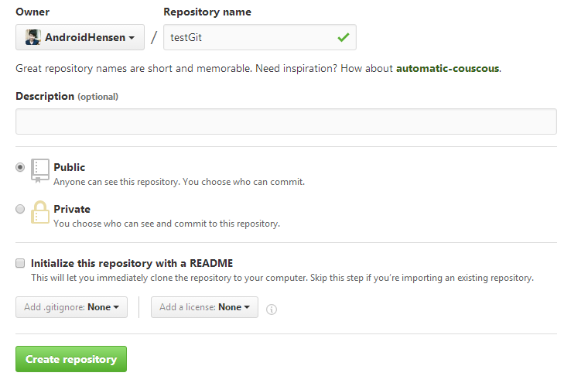Viewport: 588px width, 383px height.
Task: Click the green checkmark in repository name field
Action: click(x=343, y=37)
